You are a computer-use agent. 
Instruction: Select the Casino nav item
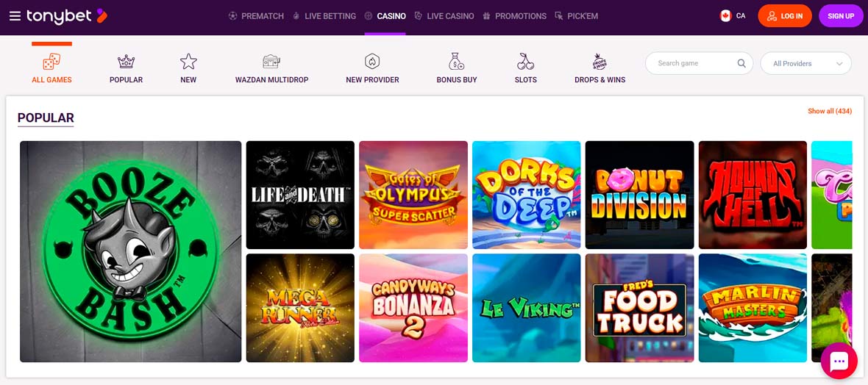pos(391,16)
